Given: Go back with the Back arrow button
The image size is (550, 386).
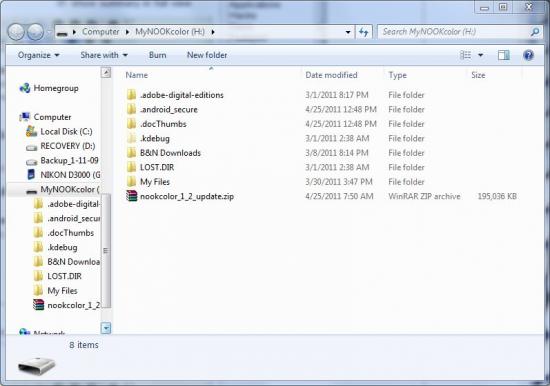Looking at the screenshot, I should (16, 32).
